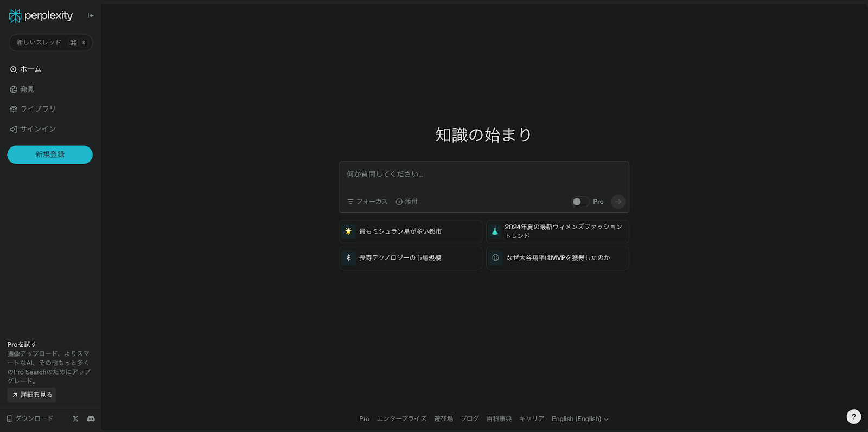868x432 pixels.
Task: Open the Discord icon link
Action: [x=91, y=418]
